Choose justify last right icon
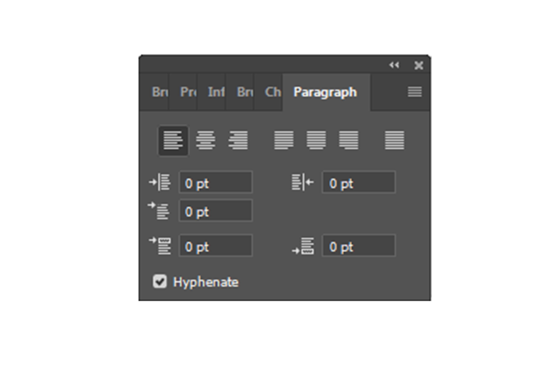The height and width of the screenshot is (392, 555). (349, 140)
